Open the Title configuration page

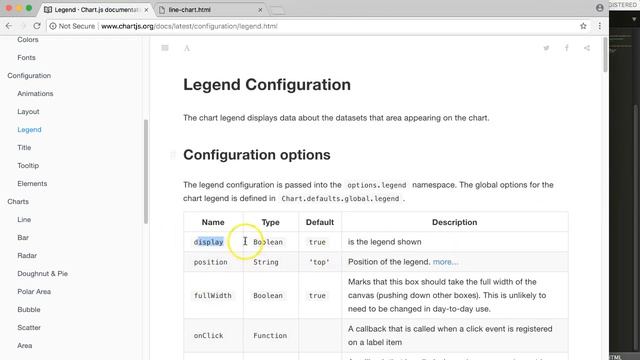[x=24, y=147]
